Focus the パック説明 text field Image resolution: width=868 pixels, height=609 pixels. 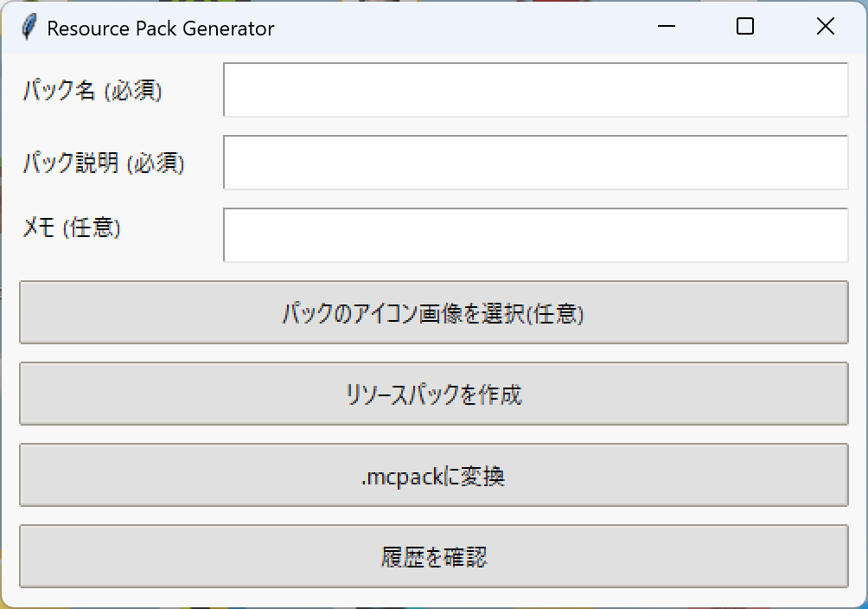click(535, 162)
